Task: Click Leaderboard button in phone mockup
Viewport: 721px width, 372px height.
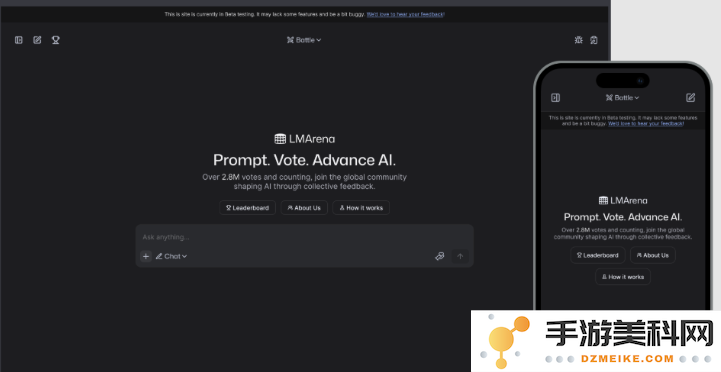Action: pyautogui.click(x=597, y=255)
